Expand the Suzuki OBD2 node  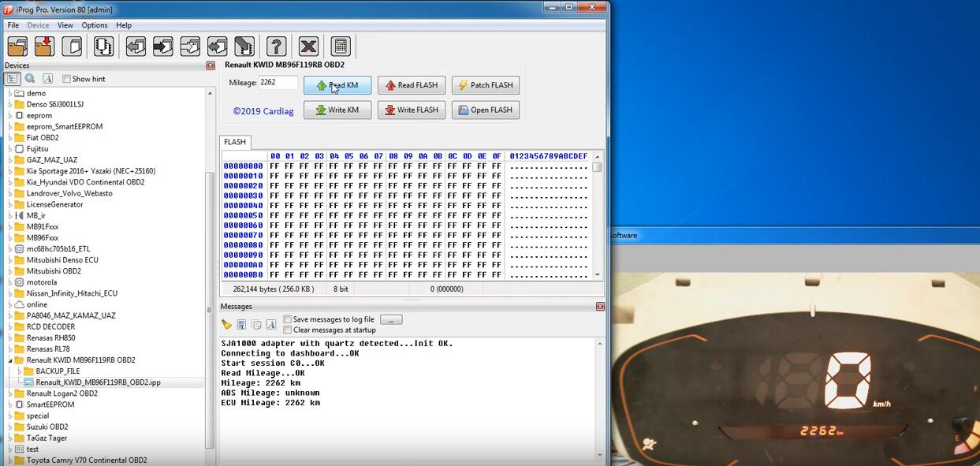coord(10,427)
